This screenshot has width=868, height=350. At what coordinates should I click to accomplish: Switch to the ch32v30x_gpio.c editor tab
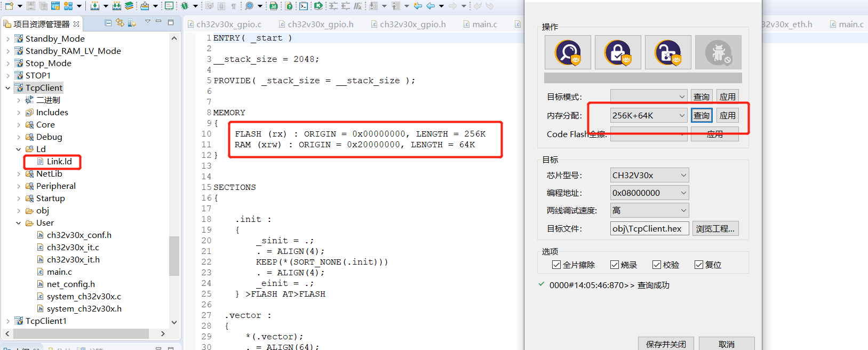tap(228, 24)
